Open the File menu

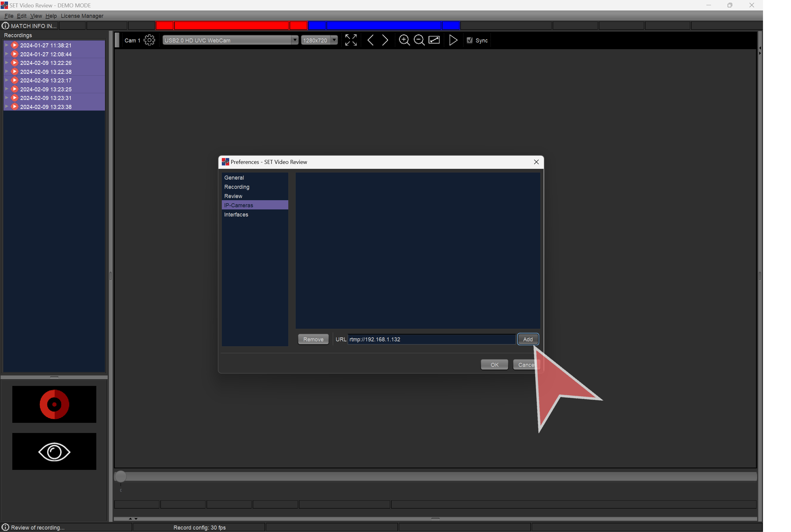click(9, 16)
